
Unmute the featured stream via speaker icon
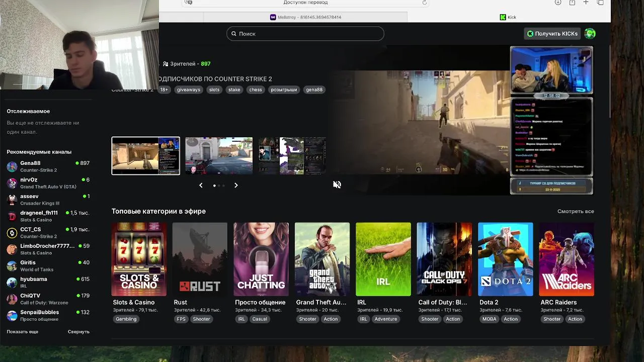tap(337, 185)
